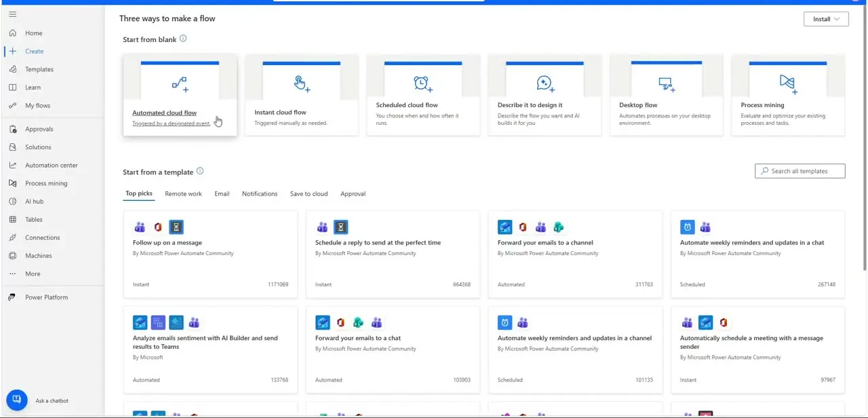Image resolution: width=868 pixels, height=418 pixels.
Task: Open Automate weekly reminders in a channel template
Action: pos(575,349)
